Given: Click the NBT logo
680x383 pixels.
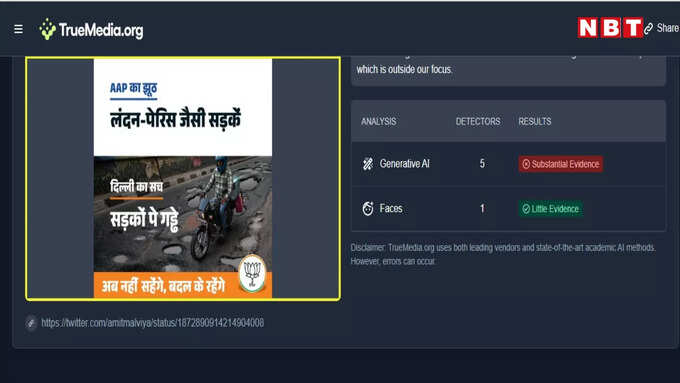Looking at the screenshot, I should point(610,28).
